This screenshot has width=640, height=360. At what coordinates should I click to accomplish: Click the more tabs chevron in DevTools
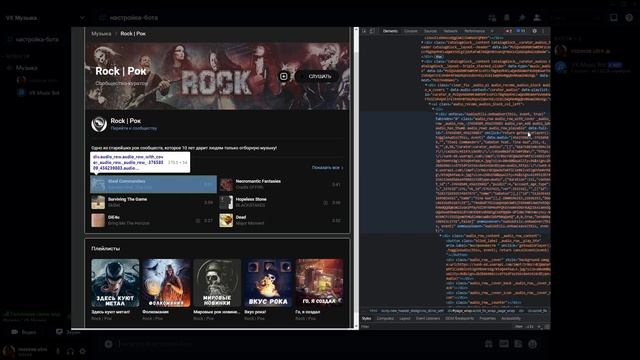492,31
